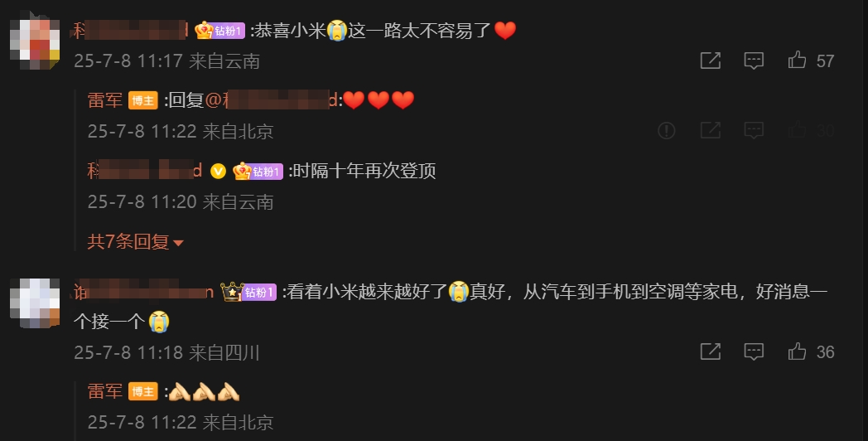Open 雷军's profile from the clapping-hands reply
Viewport: 868px width, 441px height.
click(105, 392)
